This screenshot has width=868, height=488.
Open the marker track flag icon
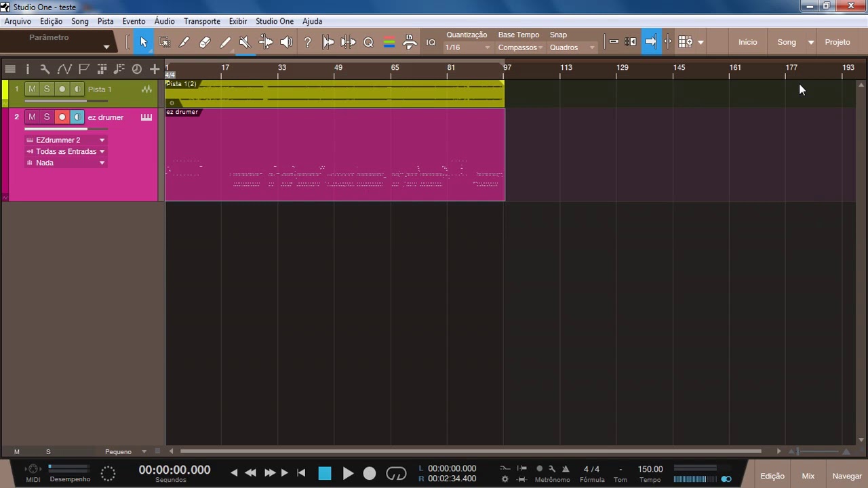tap(83, 68)
